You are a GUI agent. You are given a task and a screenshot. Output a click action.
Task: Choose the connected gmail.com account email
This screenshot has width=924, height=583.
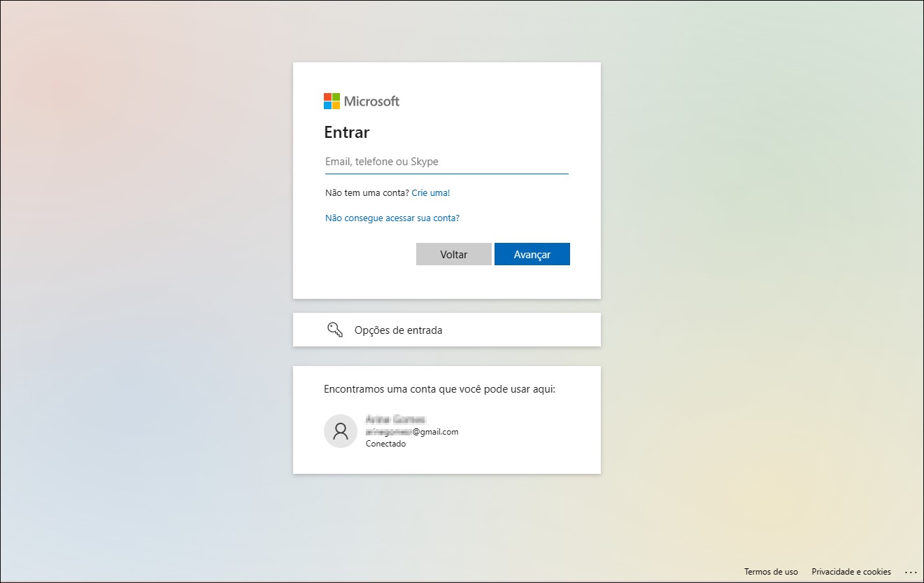[x=412, y=432]
